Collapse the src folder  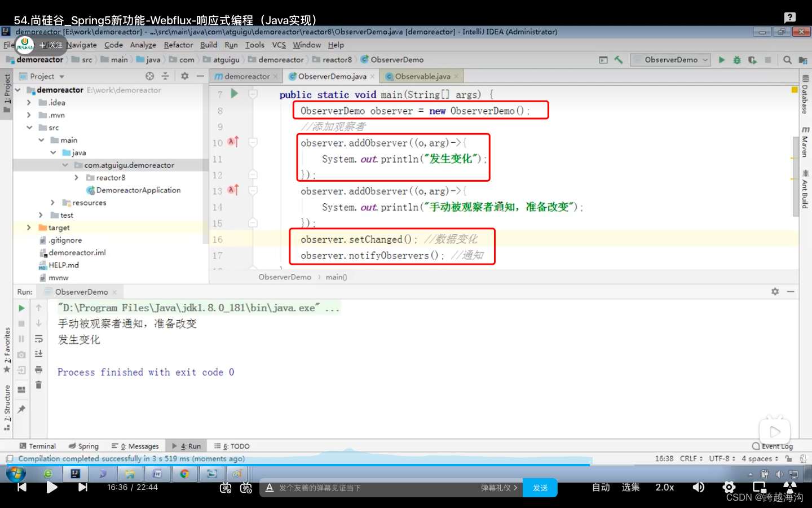point(29,128)
